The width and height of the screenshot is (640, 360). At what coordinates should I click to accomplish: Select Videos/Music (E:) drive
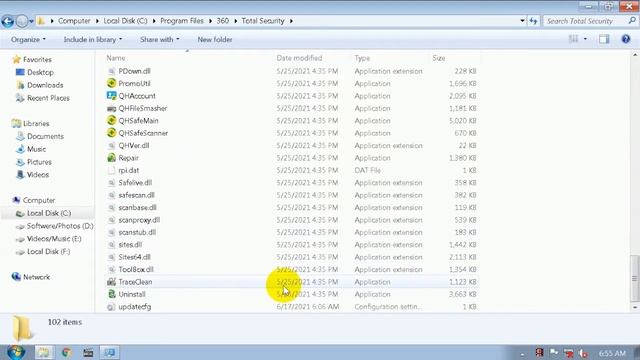point(54,239)
